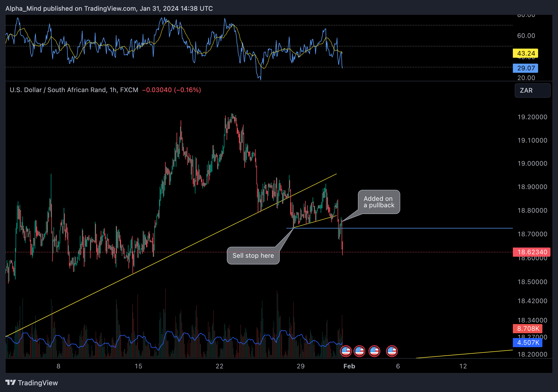Click the 19.10000 price axis label
Image resolution: width=558 pixels, height=392 pixels.
tap(532, 140)
